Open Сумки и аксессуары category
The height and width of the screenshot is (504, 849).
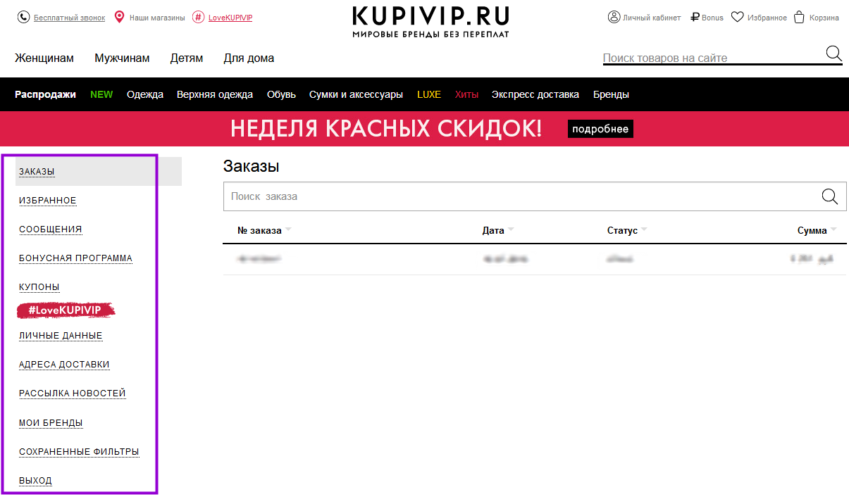pyautogui.click(x=357, y=94)
